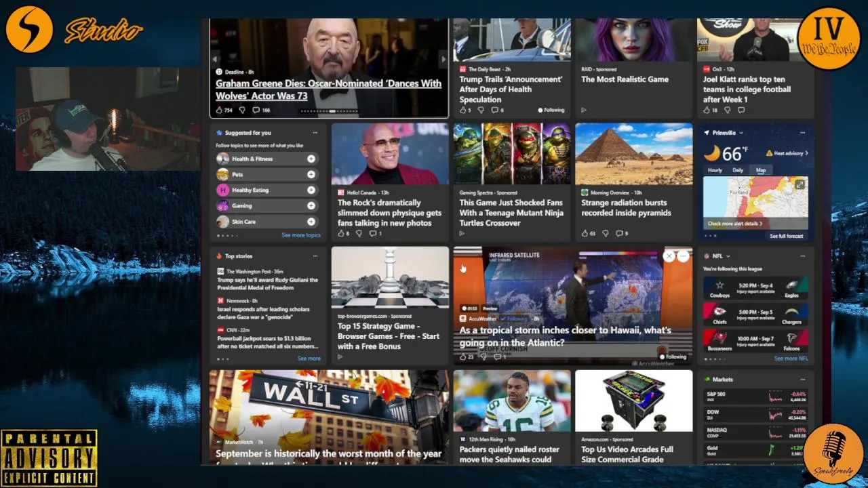This screenshot has width=868, height=488.
Task: Open more options on NFL card
Action: pyautogui.click(x=802, y=256)
